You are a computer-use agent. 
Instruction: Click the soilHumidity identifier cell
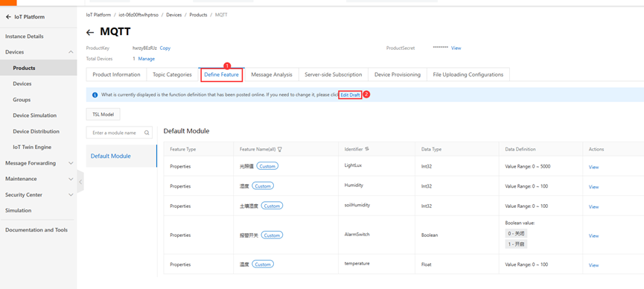(357, 205)
